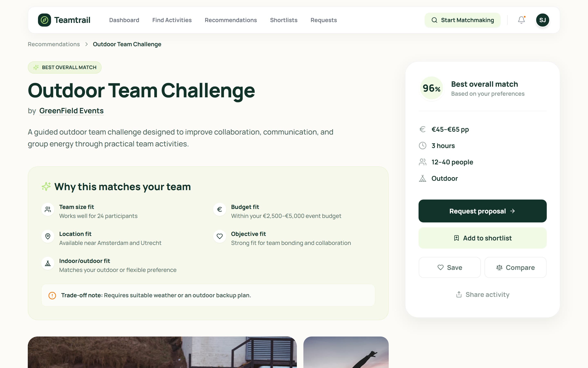Image resolution: width=588 pixels, height=368 pixels.
Task: Add activity to shortlist
Action: tap(482, 238)
